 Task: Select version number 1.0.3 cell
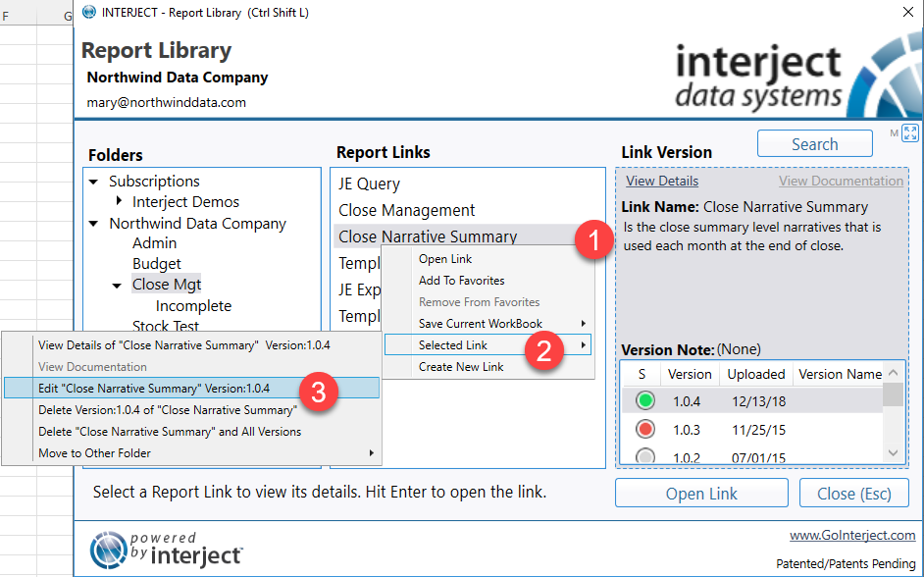(687, 430)
